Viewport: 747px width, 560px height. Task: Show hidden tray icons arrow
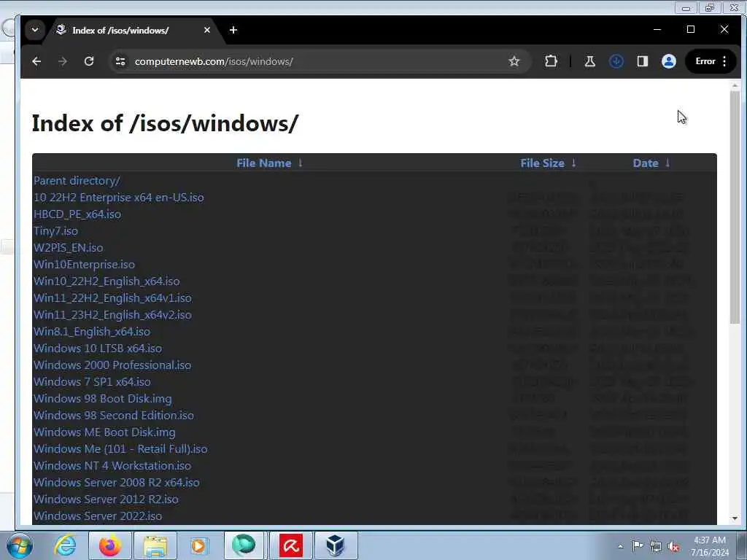[x=620, y=546]
